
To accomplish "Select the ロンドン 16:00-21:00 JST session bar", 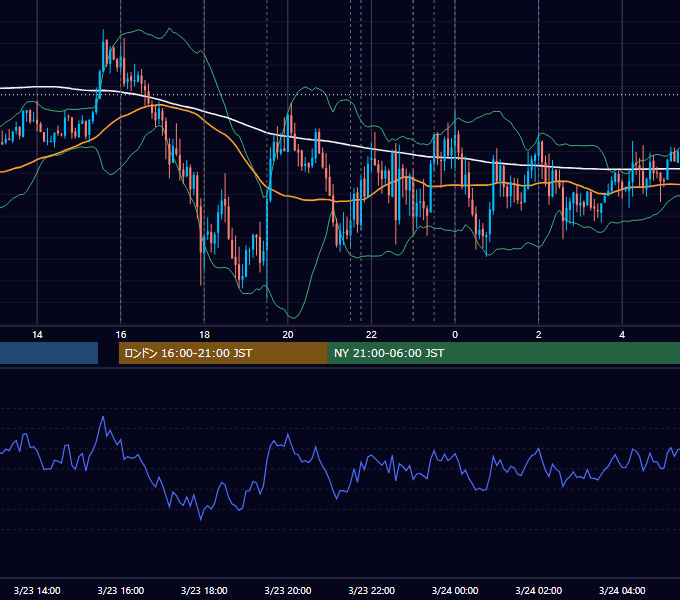I will coord(223,353).
